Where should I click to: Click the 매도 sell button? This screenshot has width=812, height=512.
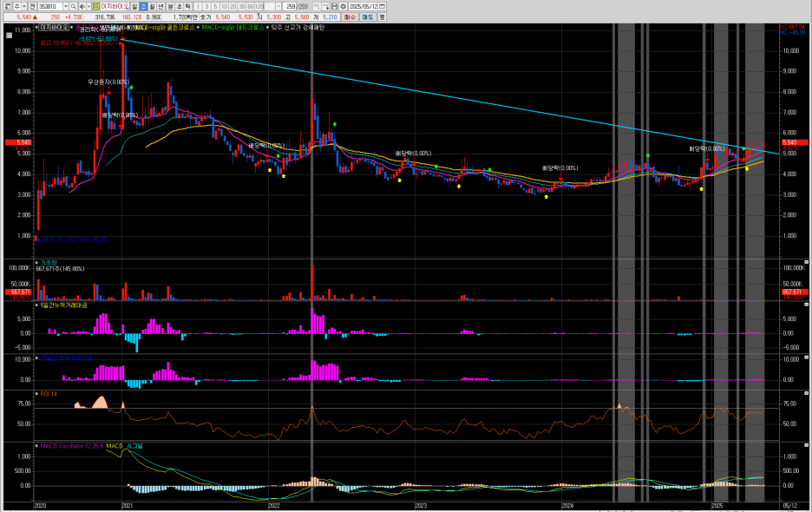coord(368,17)
